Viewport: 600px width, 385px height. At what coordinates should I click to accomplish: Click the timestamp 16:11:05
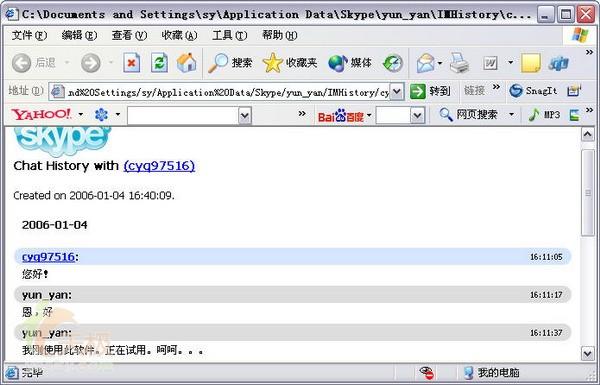point(546,257)
